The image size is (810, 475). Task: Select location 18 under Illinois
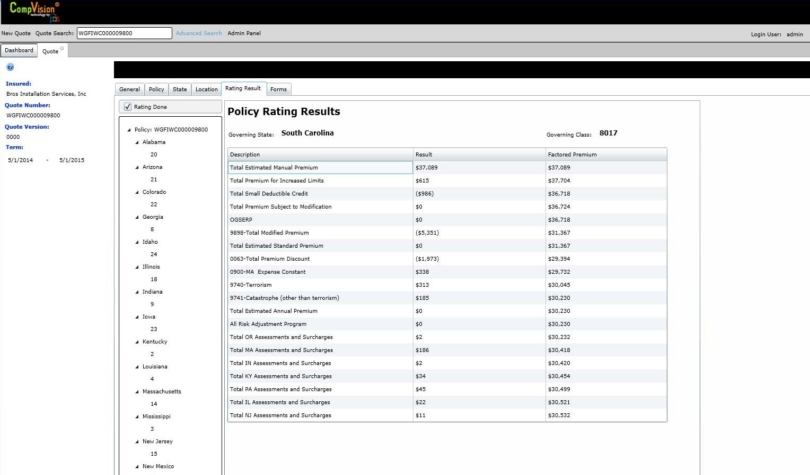(x=154, y=279)
